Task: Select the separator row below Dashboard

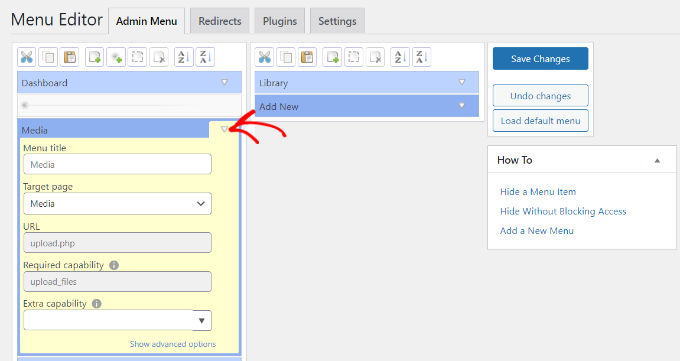Action: 129,105
